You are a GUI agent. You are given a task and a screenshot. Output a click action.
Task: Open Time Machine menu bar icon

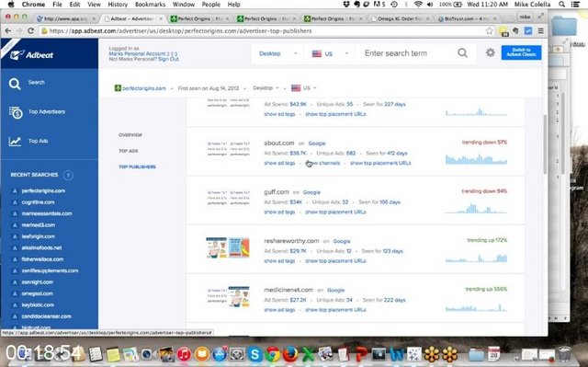pos(394,4)
